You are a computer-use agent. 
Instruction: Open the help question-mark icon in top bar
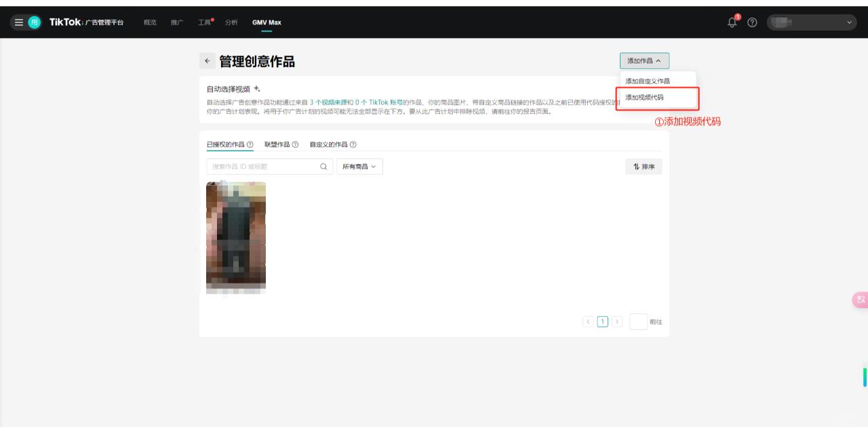click(x=752, y=22)
